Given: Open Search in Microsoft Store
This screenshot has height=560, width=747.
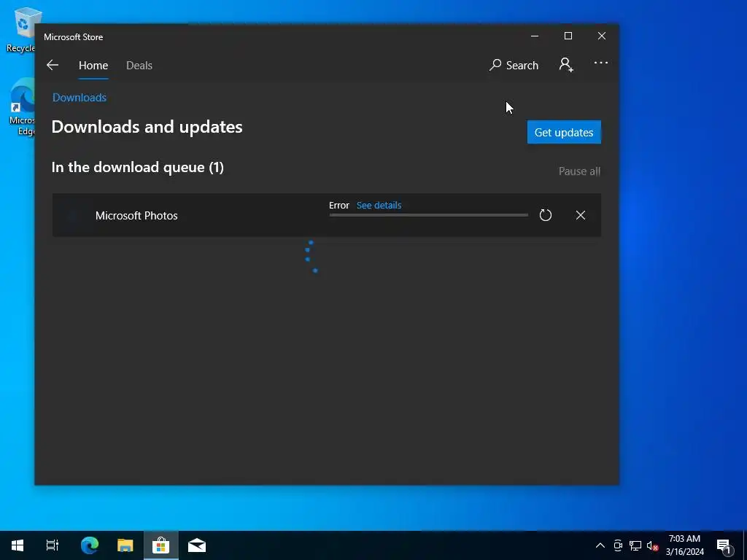Looking at the screenshot, I should tap(514, 65).
